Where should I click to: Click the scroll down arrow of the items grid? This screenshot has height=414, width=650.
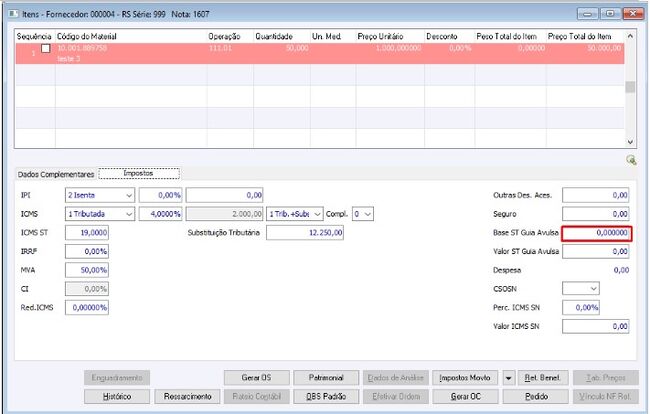click(x=630, y=142)
